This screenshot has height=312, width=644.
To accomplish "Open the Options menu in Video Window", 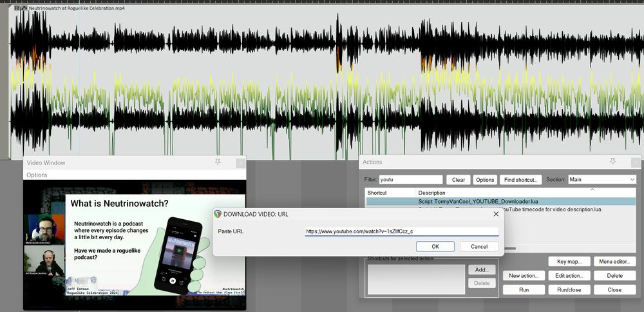I will 37,175.
